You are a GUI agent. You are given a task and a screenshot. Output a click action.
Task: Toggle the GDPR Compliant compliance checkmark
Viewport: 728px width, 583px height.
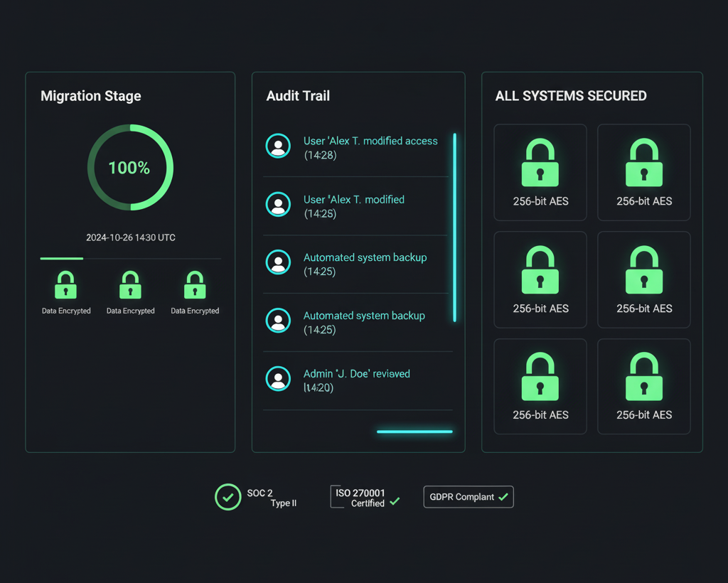coord(503,497)
